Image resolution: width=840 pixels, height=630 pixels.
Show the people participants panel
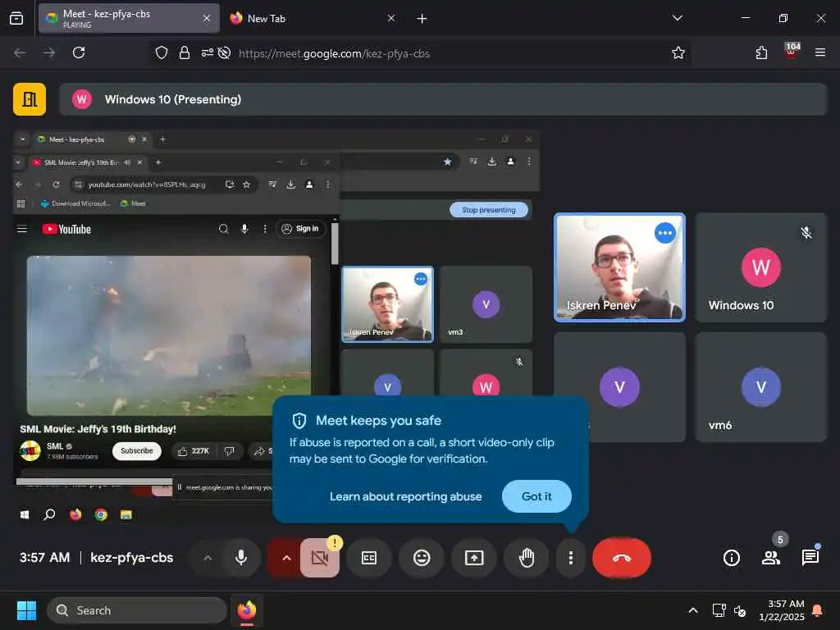coord(771,558)
